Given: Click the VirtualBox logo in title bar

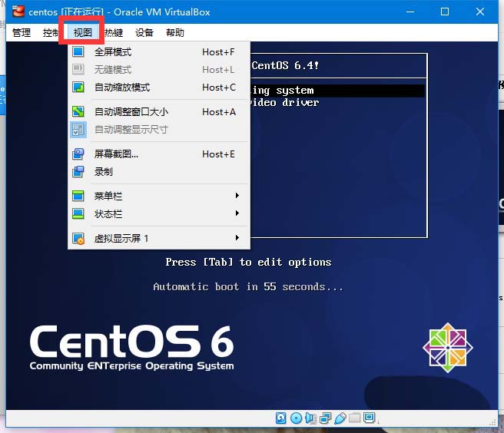Looking at the screenshot, I should click(18, 12).
